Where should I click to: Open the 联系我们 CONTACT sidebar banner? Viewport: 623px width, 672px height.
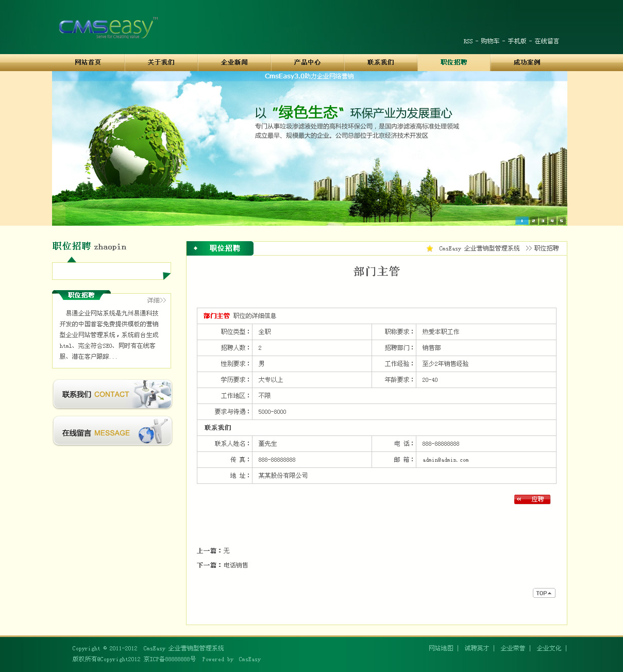tap(112, 394)
